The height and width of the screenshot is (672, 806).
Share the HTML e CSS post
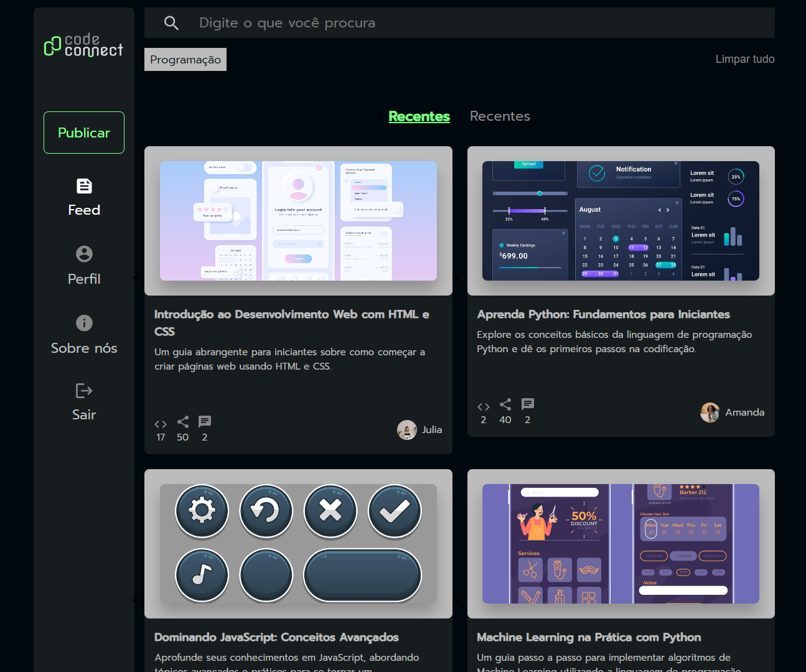(x=183, y=422)
